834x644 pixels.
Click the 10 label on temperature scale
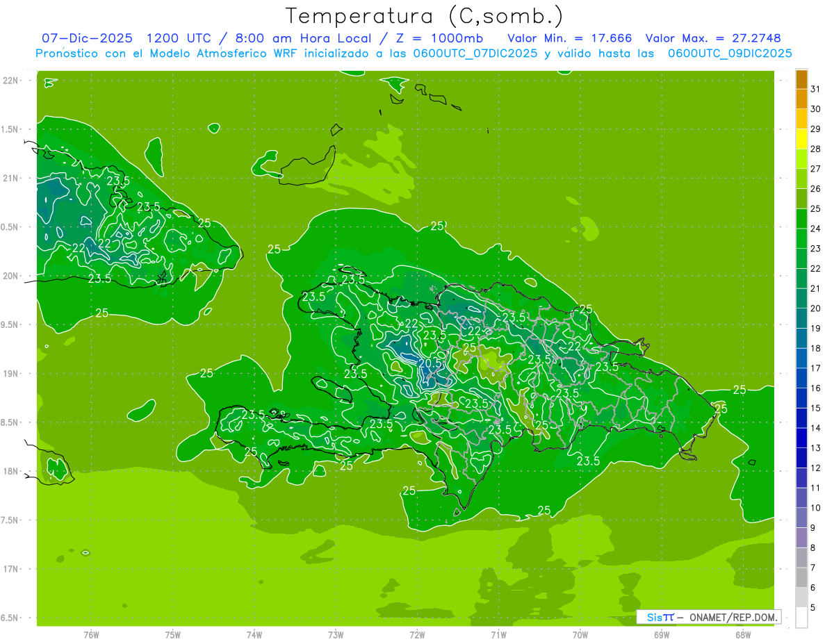(x=815, y=508)
